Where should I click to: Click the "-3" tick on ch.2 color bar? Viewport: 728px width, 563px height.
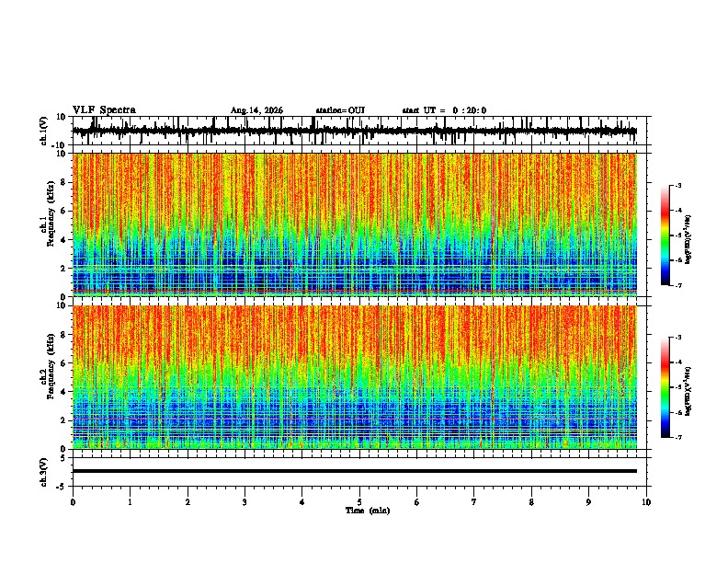[677, 338]
